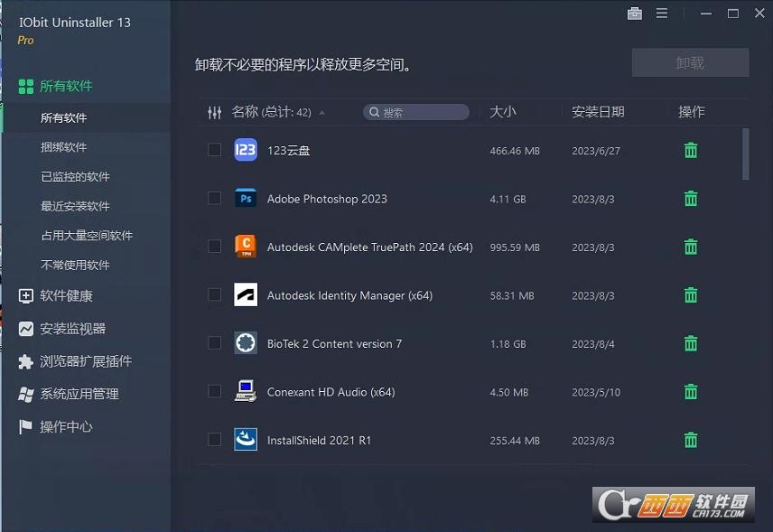The height and width of the screenshot is (532, 773).
Task: Click the filter icon beside 名称 column
Action: 214,112
